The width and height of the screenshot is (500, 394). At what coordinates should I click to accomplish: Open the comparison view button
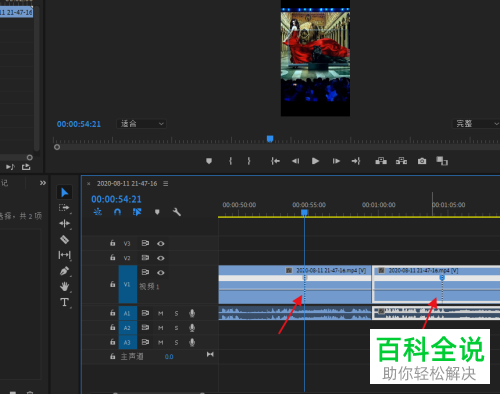[442, 161]
